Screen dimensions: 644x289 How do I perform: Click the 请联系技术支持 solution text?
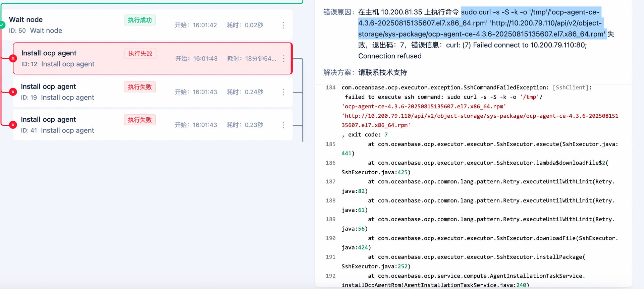[x=382, y=72]
